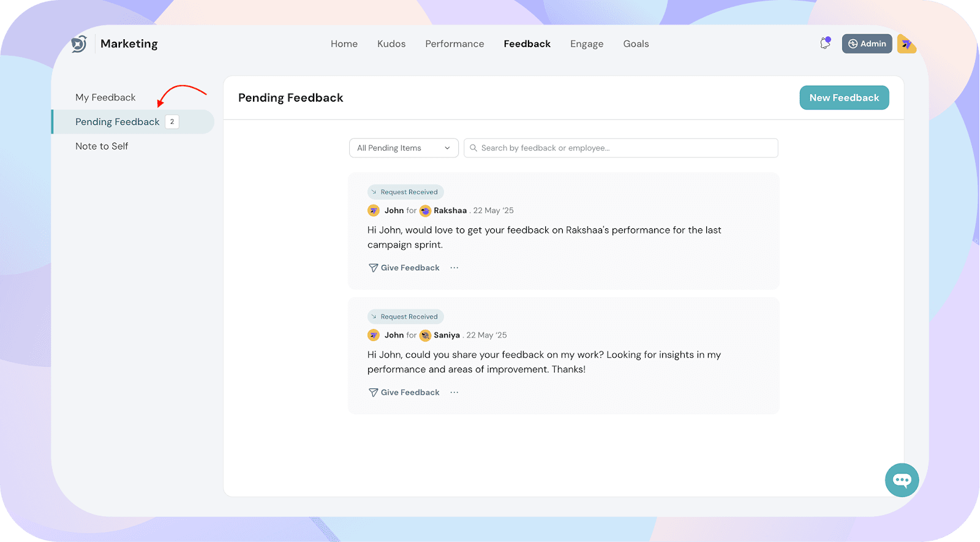Give Feedback on Saniya's request

pos(404,393)
